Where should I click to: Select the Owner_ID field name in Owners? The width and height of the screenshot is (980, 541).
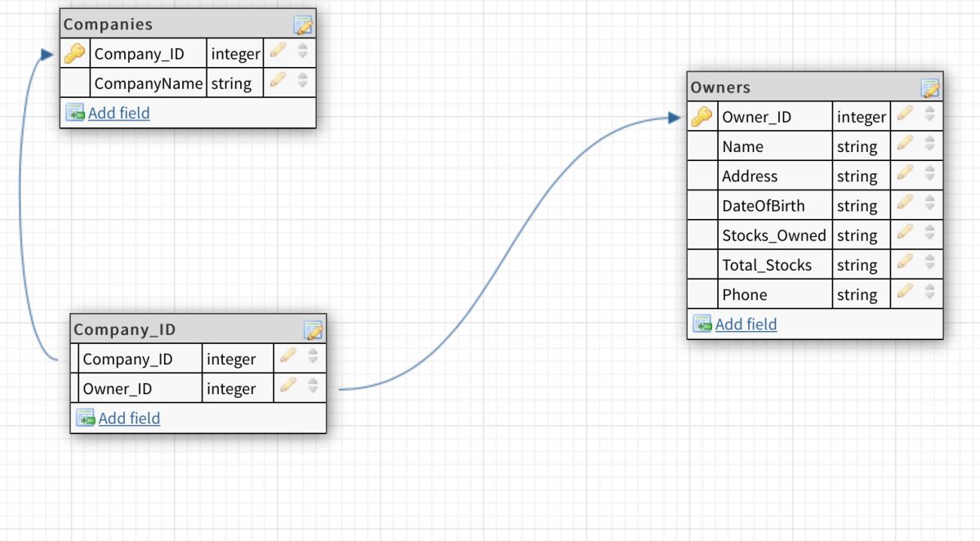coord(757,117)
